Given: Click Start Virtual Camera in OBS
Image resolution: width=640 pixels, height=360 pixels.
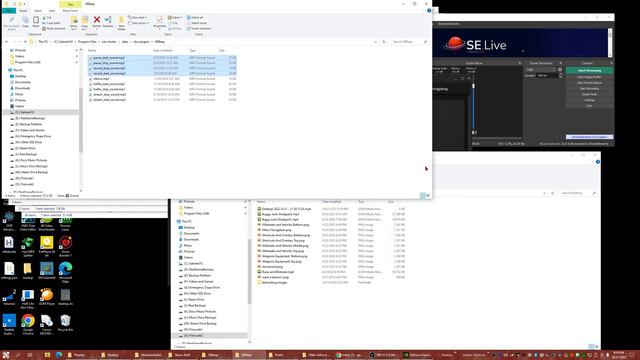Looking at the screenshot, I should [x=589, y=82].
